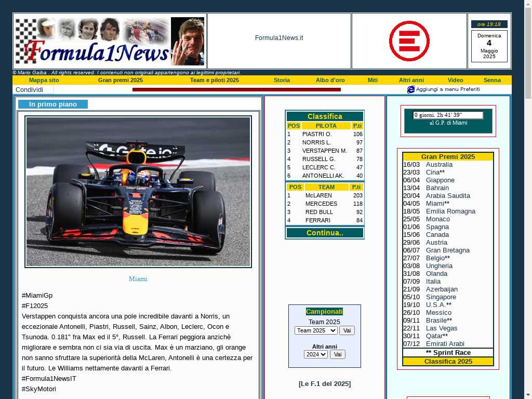Open the Spagna grand prix link
Viewport: 532px width, 399px height.
437,227
